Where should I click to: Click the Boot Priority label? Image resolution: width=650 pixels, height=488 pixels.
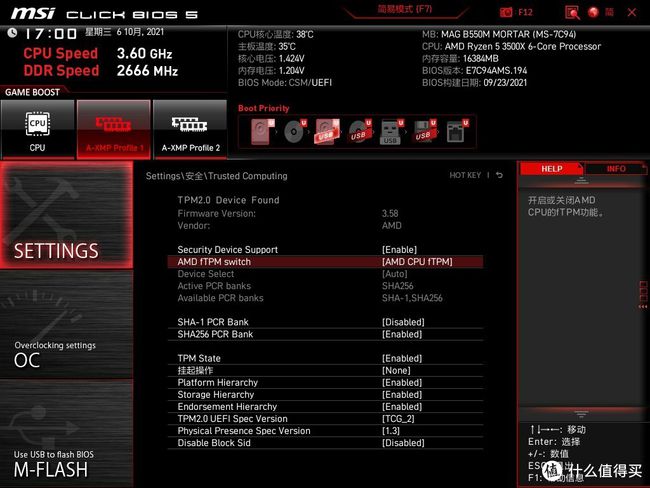[264, 108]
